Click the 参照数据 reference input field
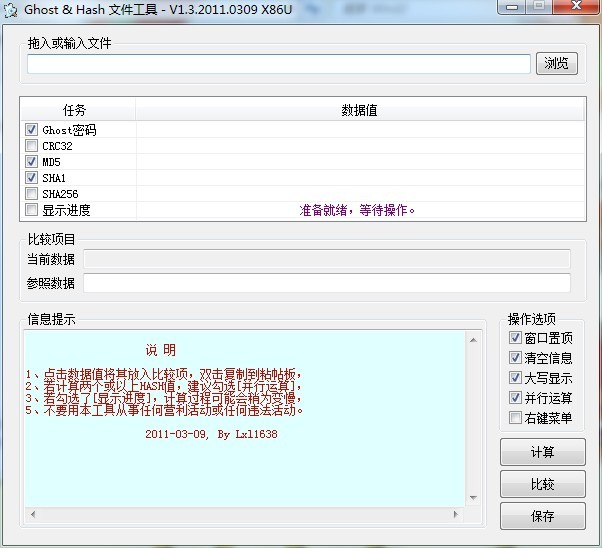Screen dimensions: 602x548 coord(326,283)
